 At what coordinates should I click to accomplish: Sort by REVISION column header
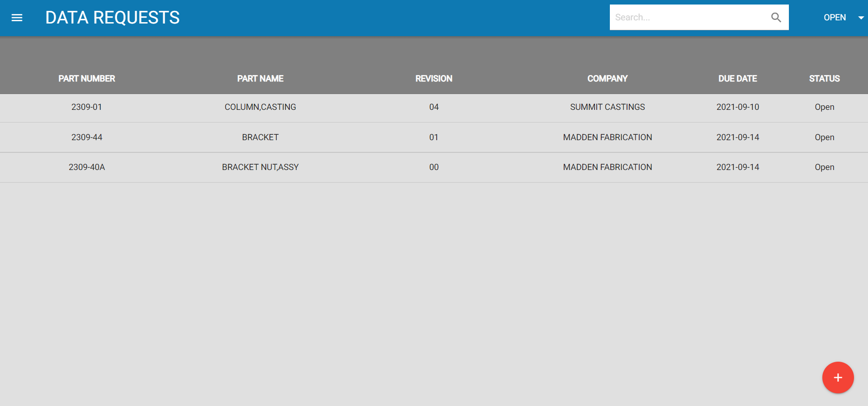(434, 79)
